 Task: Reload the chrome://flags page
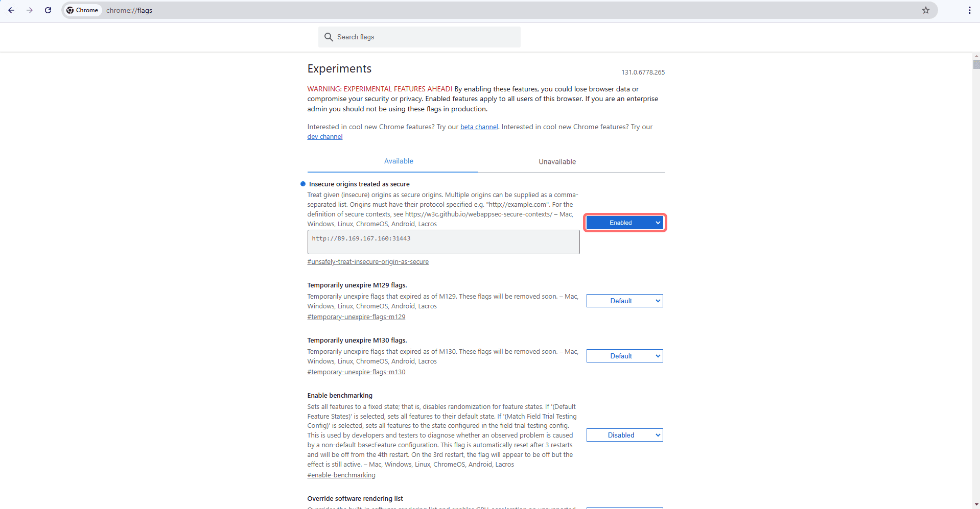[x=48, y=10]
